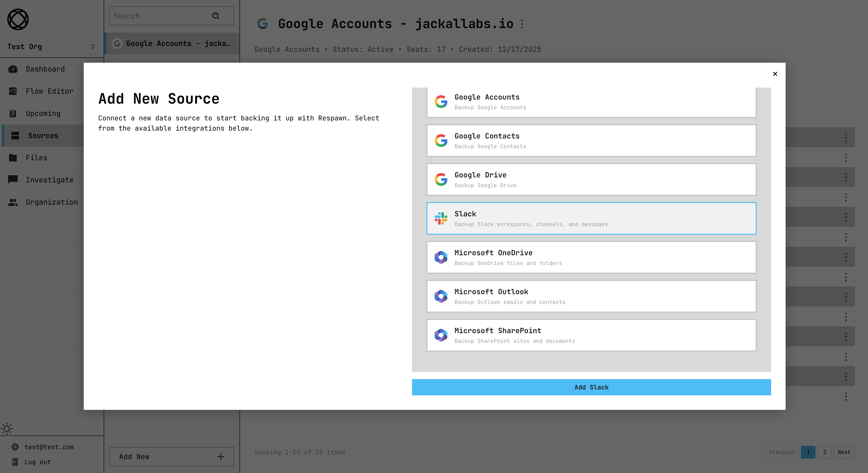The height and width of the screenshot is (473, 868).
Task: Click Log out link
Action: (x=37, y=462)
